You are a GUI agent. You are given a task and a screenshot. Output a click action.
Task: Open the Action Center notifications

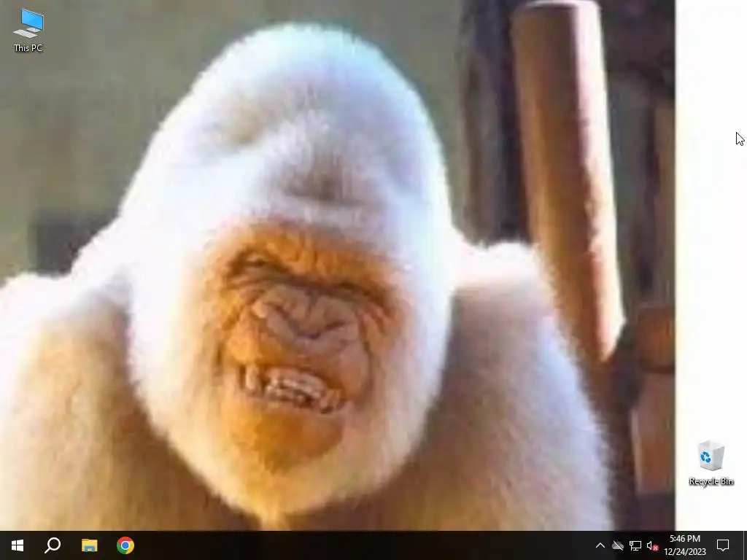(x=723, y=545)
